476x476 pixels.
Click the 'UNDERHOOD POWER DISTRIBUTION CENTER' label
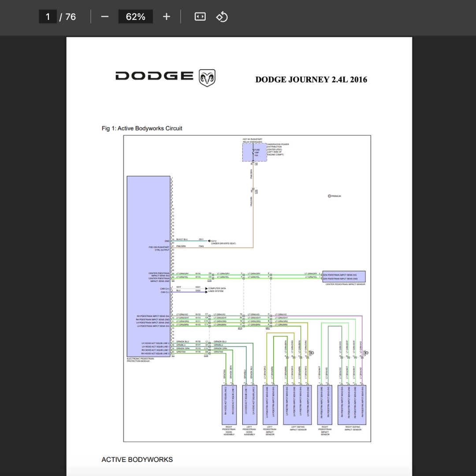[278, 149]
